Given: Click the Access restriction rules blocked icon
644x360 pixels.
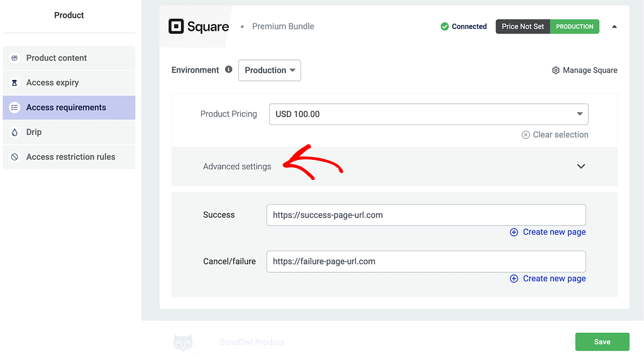Looking at the screenshot, I should pyautogui.click(x=14, y=157).
